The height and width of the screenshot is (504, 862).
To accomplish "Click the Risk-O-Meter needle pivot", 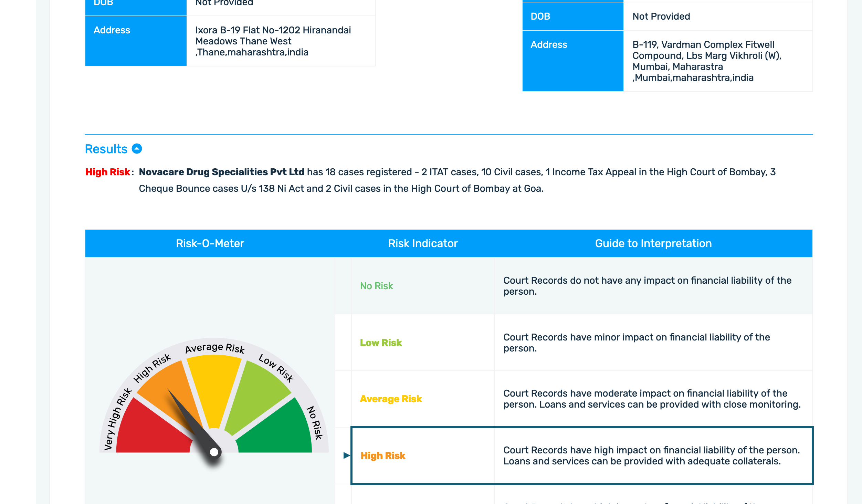I will click(214, 452).
